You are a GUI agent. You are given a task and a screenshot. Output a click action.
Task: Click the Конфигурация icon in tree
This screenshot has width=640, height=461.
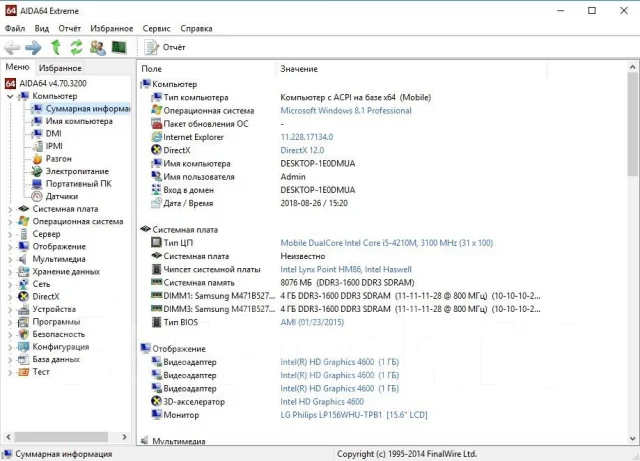[24, 347]
